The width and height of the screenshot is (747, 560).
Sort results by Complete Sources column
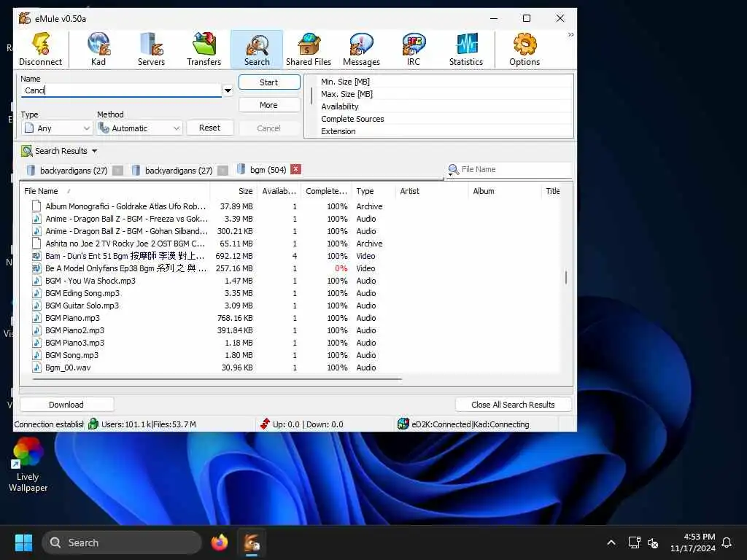click(326, 191)
